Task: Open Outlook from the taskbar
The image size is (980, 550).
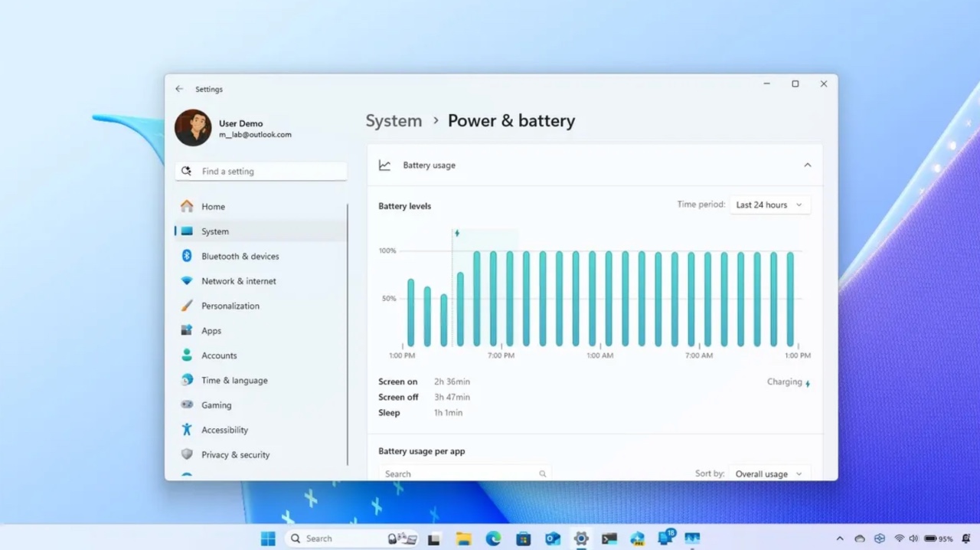Action: pos(552,539)
